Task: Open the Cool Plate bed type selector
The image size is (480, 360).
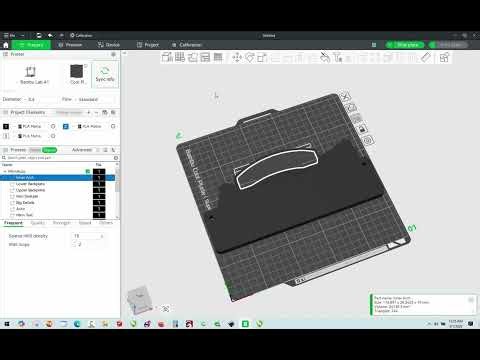Action: coord(78,74)
